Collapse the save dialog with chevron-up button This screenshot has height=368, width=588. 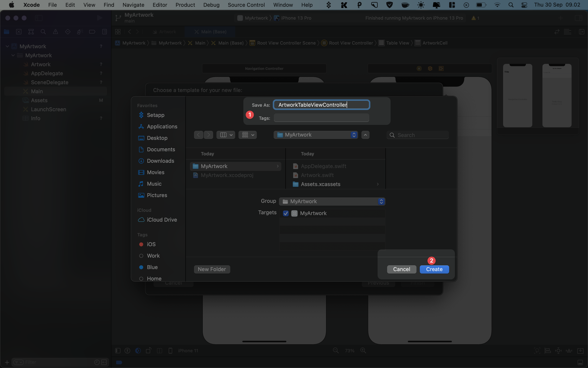click(x=365, y=135)
